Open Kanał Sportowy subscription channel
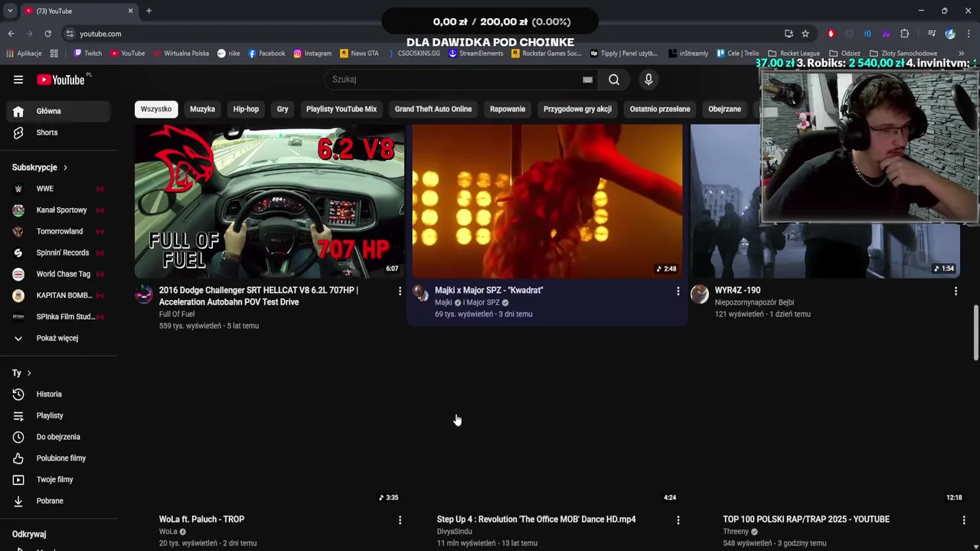 (x=58, y=210)
